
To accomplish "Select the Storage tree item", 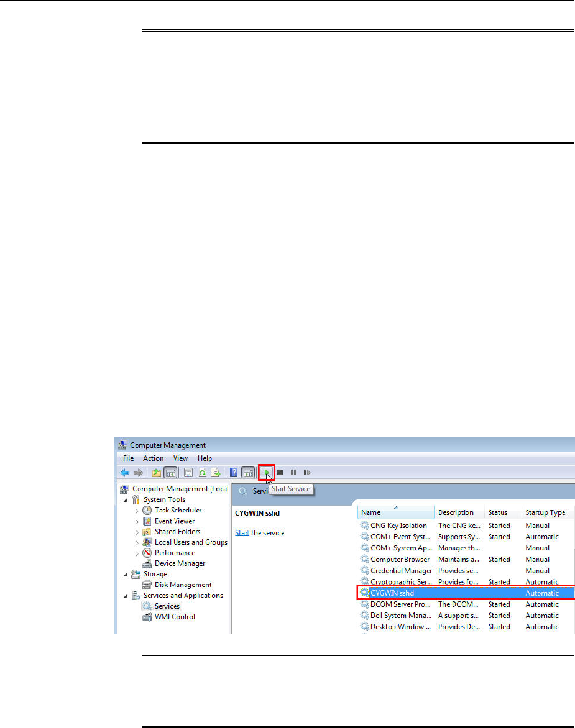I will (x=155, y=574).
